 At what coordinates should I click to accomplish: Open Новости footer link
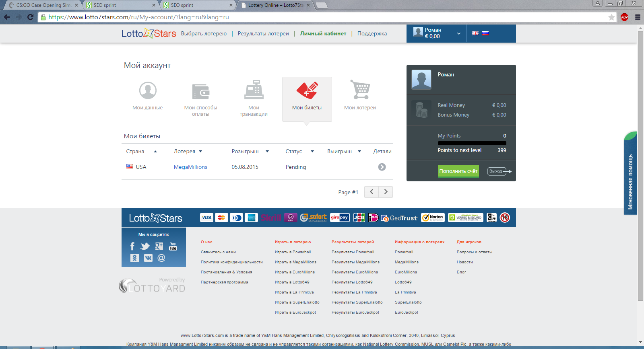point(464,262)
